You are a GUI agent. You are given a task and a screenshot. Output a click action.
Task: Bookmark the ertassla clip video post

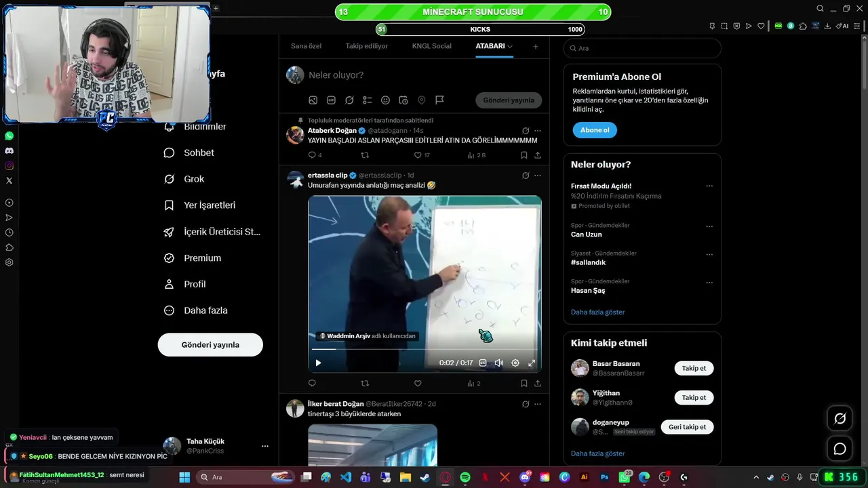tap(524, 384)
